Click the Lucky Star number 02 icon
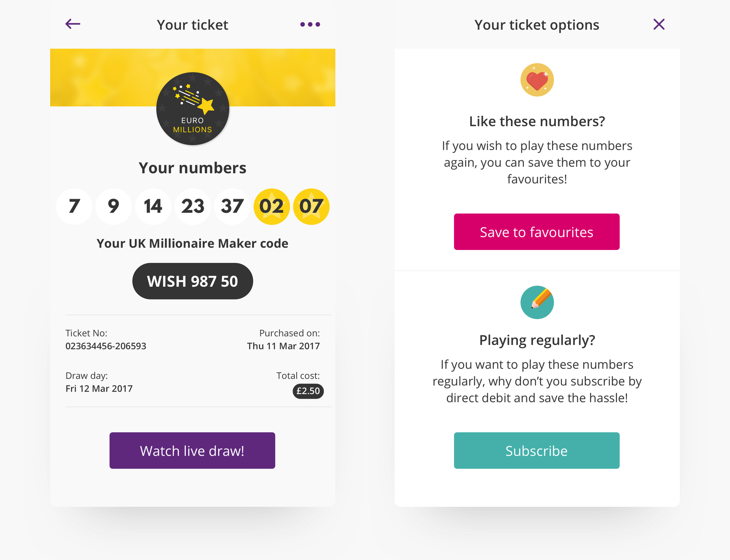Screen dimensions: 730x560 [x=272, y=205]
